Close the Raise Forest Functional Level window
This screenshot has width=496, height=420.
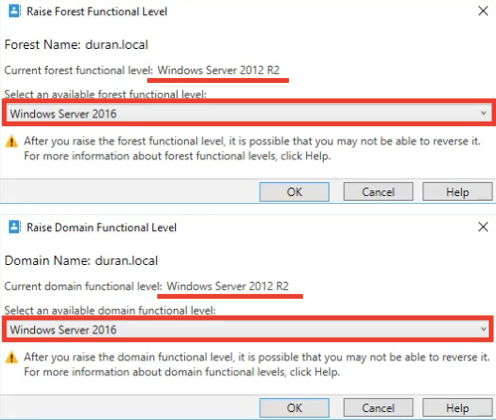(x=483, y=11)
